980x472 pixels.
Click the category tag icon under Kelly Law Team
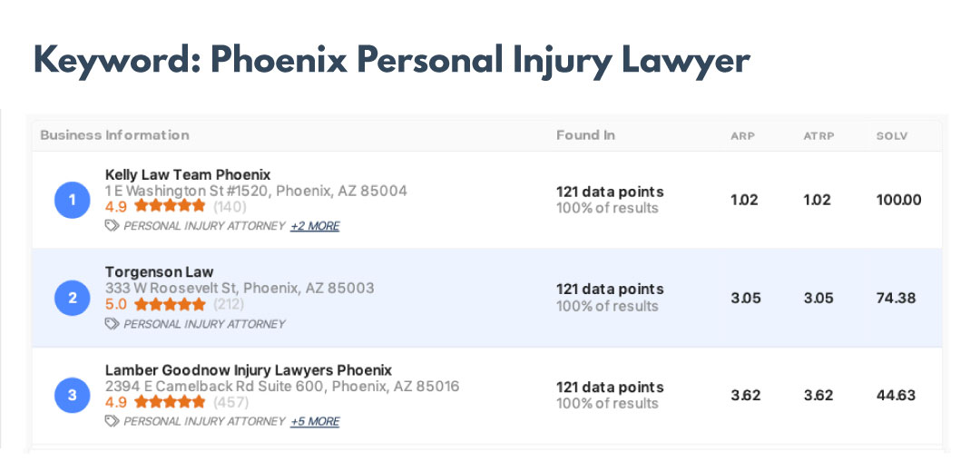[x=112, y=226]
